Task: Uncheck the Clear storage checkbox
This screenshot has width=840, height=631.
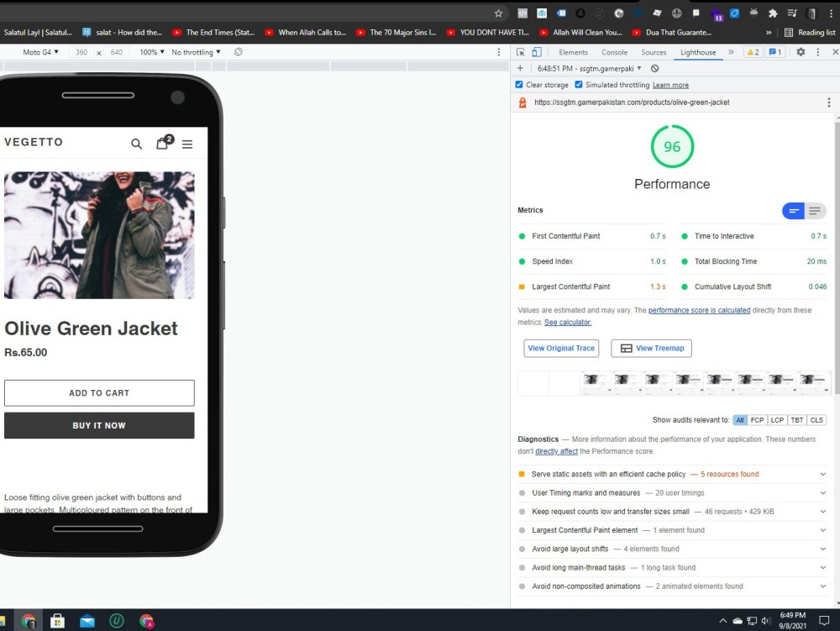Action: (519, 85)
